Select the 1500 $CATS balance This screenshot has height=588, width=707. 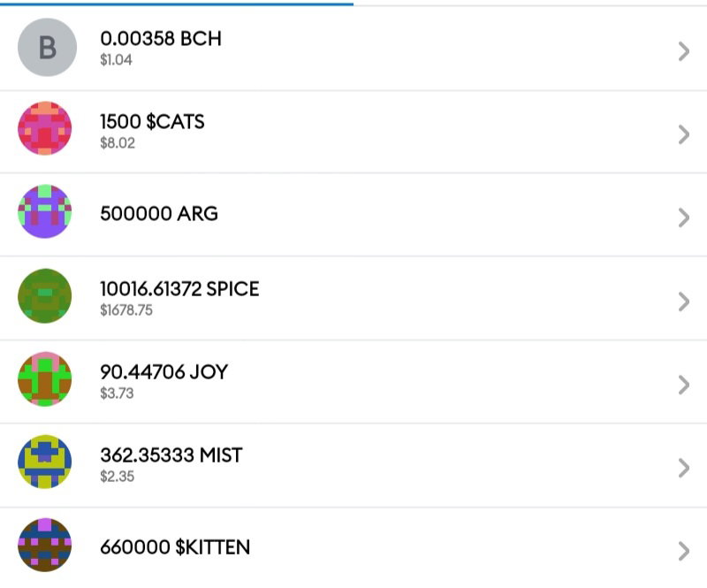coord(152,122)
